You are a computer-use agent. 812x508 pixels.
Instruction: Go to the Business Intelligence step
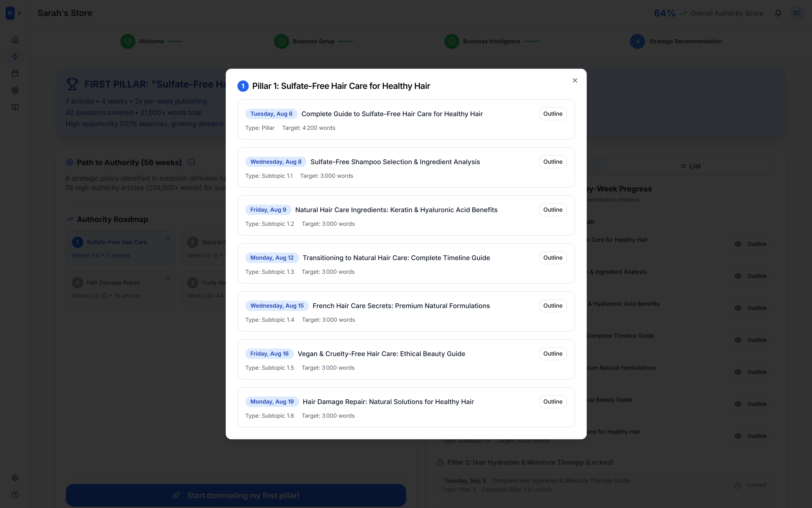point(492,41)
